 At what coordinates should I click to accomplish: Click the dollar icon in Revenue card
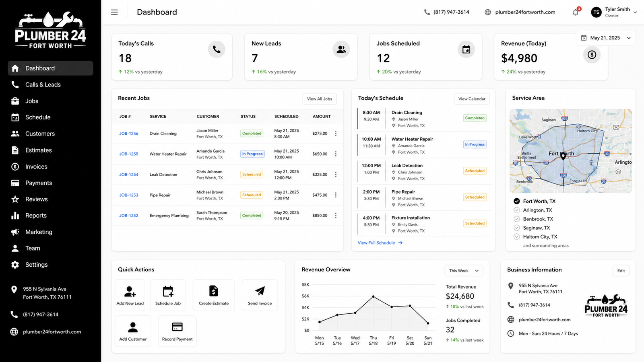[x=592, y=54]
